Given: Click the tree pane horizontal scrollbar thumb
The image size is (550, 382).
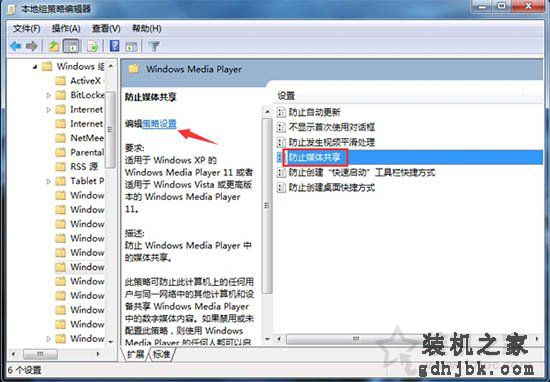Looking at the screenshot, I should (40, 354).
